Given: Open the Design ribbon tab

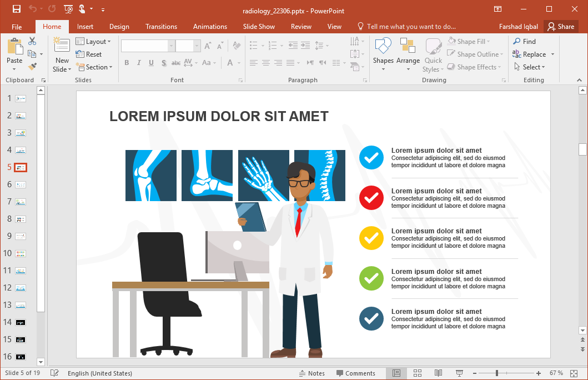Looking at the screenshot, I should (119, 27).
